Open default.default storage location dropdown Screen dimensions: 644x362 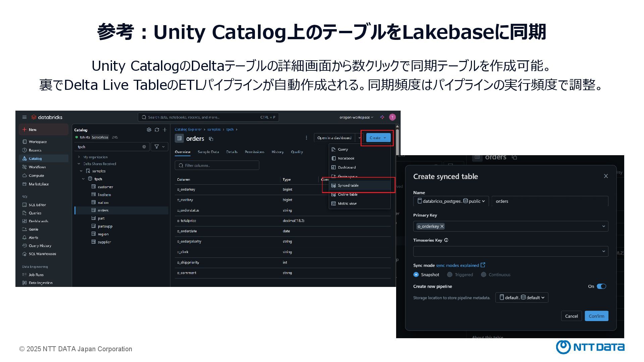tap(522, 298)
